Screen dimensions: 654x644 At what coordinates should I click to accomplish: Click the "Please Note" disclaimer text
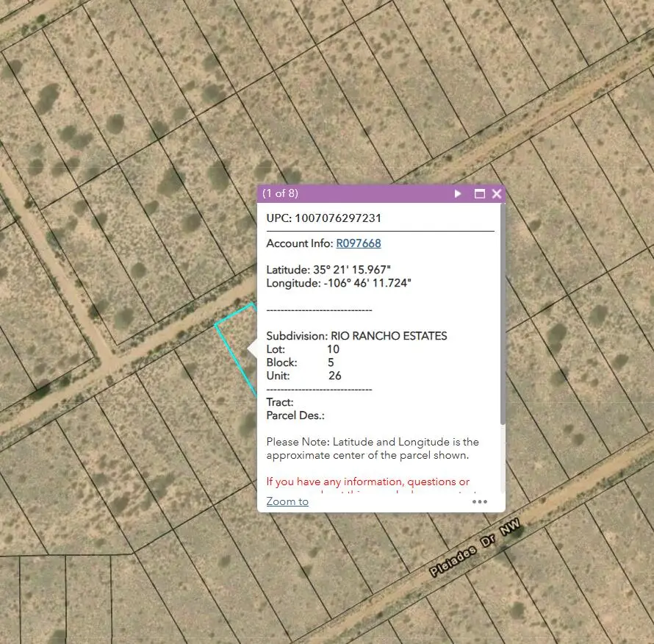pos(373,448)
